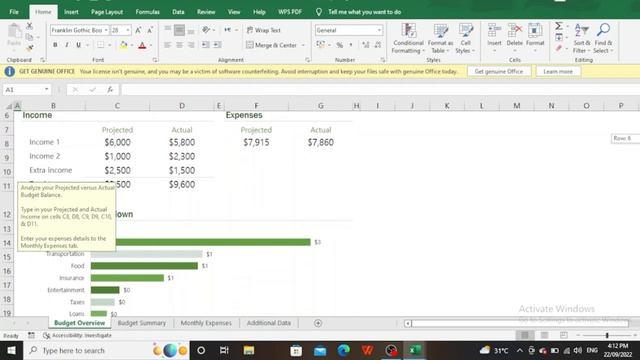The image size is (640, 360).
Task: Align text left in cell
Action: coord(167,45)
